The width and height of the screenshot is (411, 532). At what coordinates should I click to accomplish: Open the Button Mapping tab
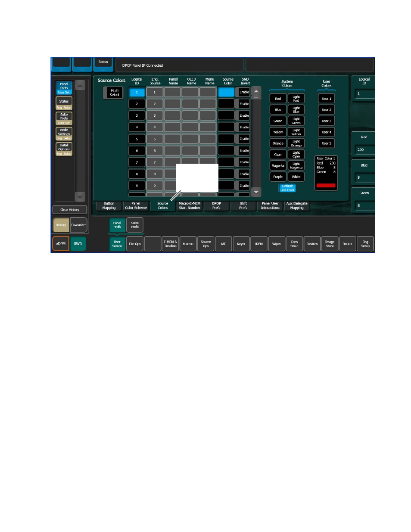[x=109, y=206]
